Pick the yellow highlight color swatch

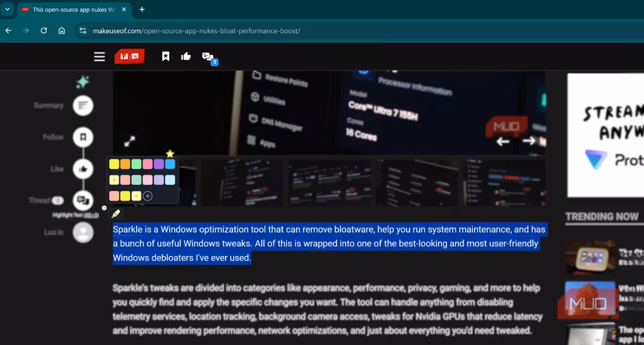114,164
